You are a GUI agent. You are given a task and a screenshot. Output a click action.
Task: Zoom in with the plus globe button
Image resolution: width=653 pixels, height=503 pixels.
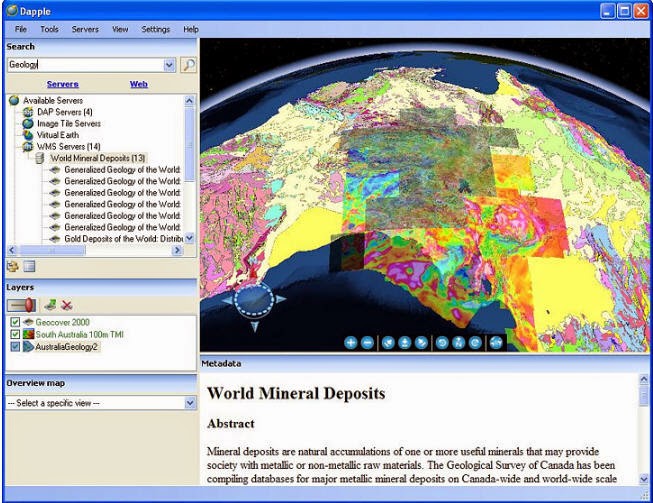tap(351, 343)
